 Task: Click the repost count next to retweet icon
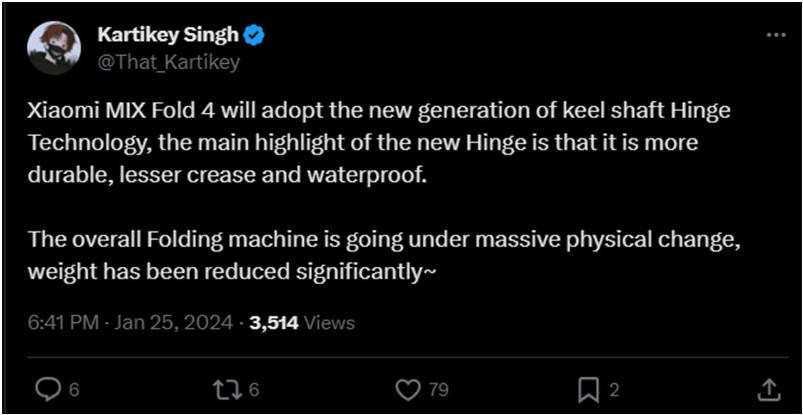pyautogui.click(x=254, y=389)
